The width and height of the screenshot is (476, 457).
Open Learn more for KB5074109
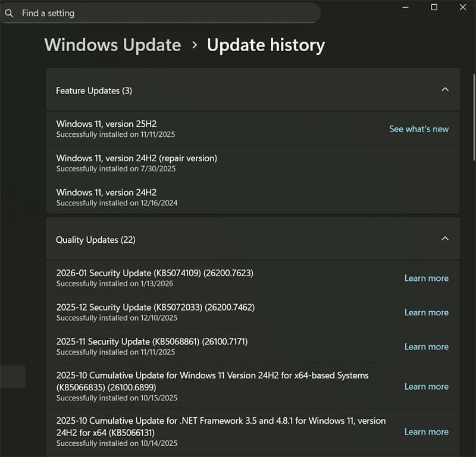coord(426,278)
